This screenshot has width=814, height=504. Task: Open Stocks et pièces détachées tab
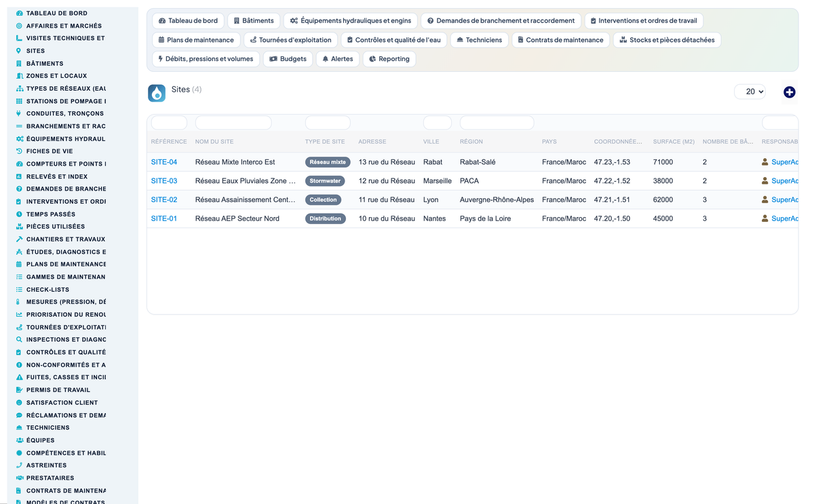[x=667, y=39]
